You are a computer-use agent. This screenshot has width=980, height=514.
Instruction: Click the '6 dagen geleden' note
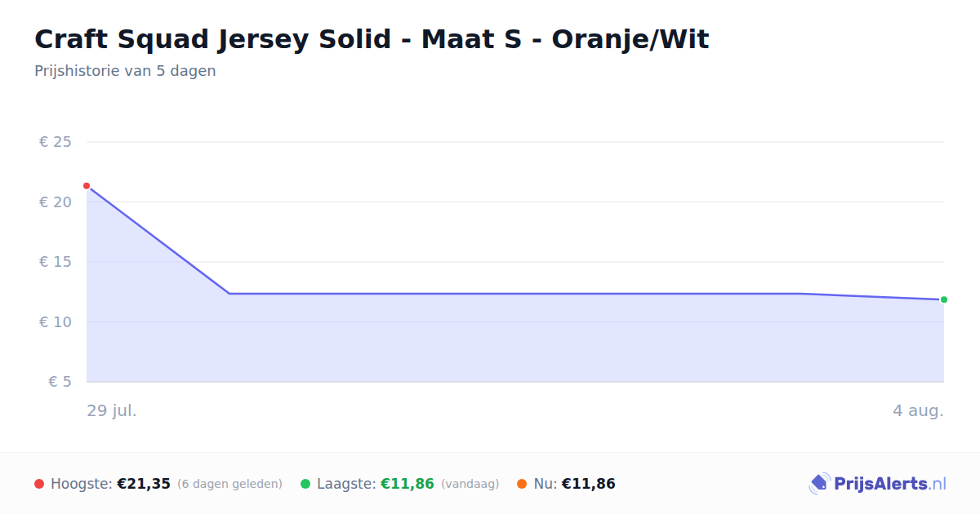point(229,484)
